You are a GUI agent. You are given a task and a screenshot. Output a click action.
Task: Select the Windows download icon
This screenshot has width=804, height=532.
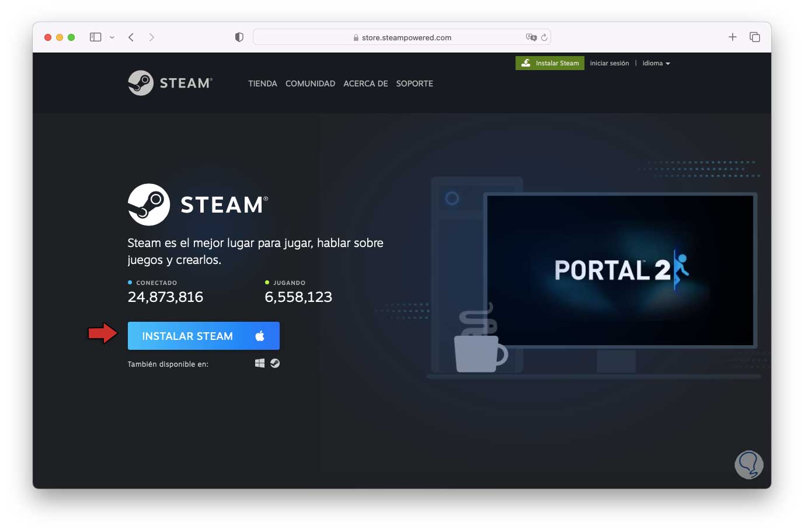coord(260,363)
